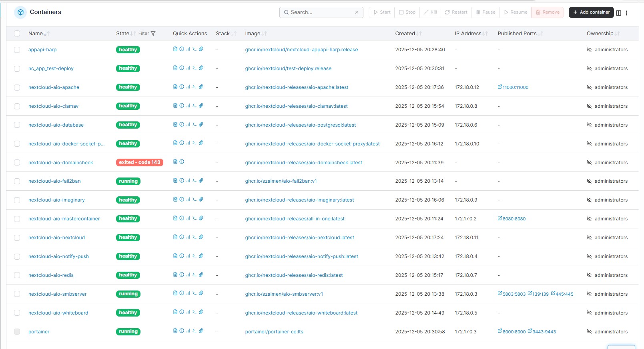The width and height of the screenshot is (644, 349).
Task: Open logs for appapi-harp container
Action: (175, 49)
